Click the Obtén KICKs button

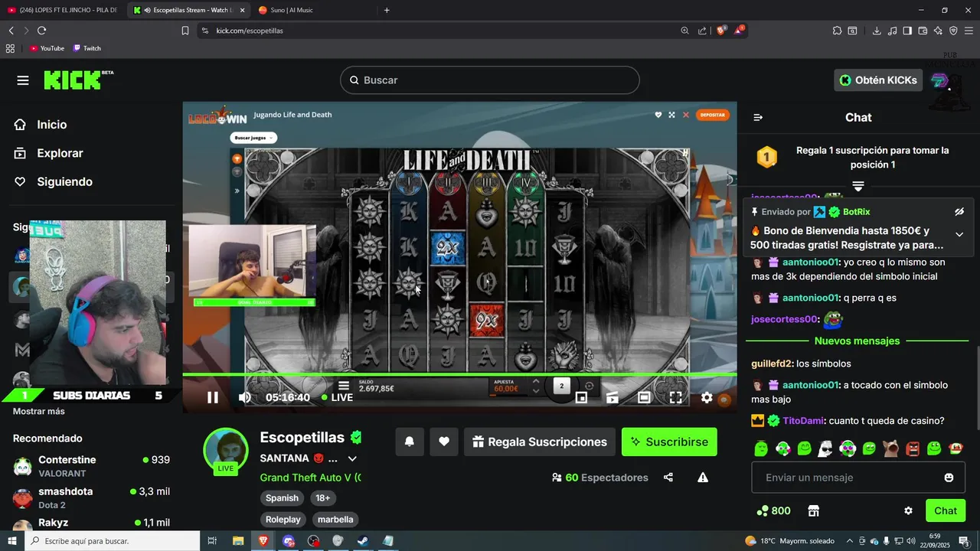(877, 80)
